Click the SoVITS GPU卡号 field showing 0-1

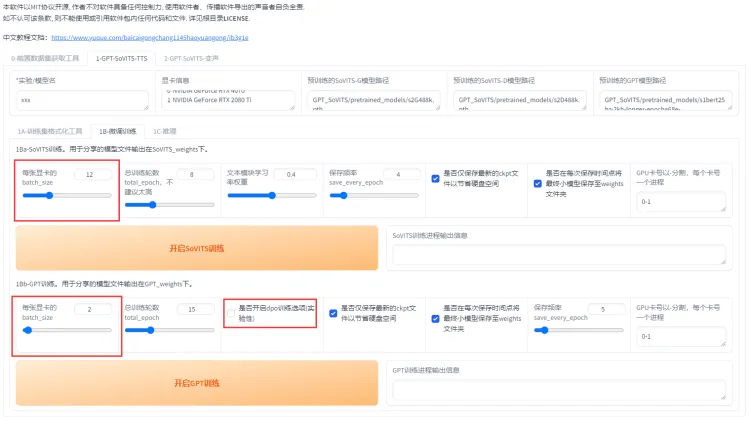681,201
